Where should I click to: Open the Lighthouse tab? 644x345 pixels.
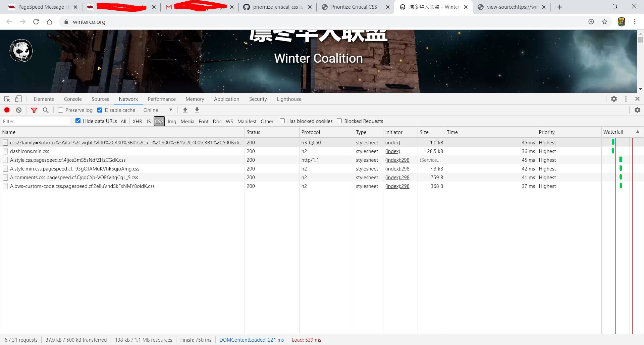[x=289, y=99]
